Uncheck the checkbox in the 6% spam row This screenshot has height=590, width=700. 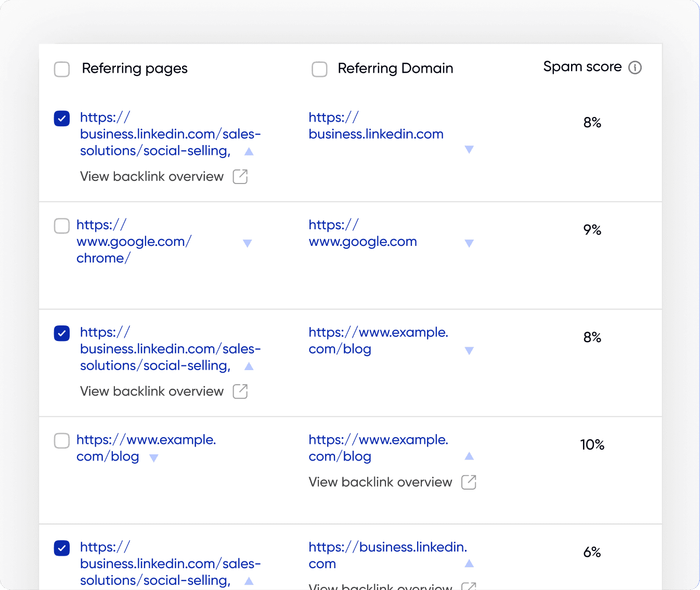tap(62, 548)
